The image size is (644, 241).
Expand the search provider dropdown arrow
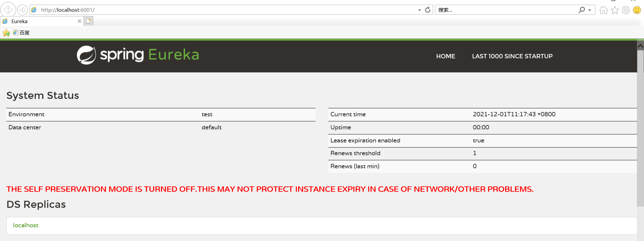pos(590,10)
